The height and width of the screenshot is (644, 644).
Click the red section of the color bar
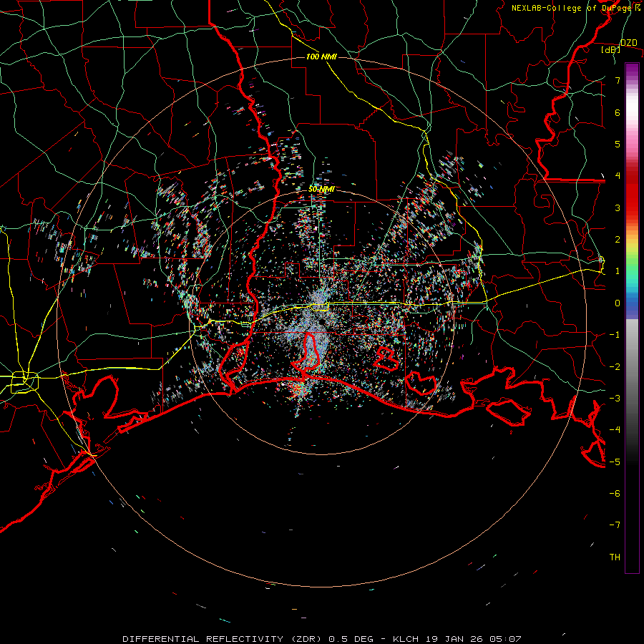click(x=632, y=191)
